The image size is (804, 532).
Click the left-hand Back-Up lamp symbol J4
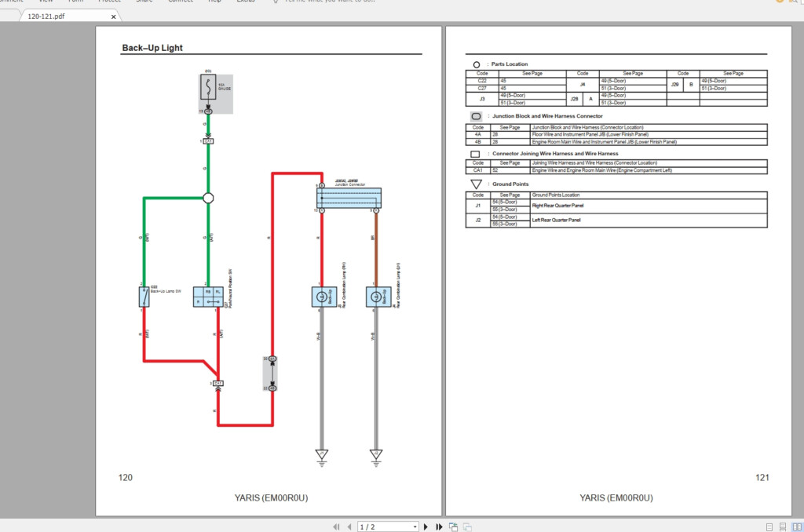pos(378,297)
